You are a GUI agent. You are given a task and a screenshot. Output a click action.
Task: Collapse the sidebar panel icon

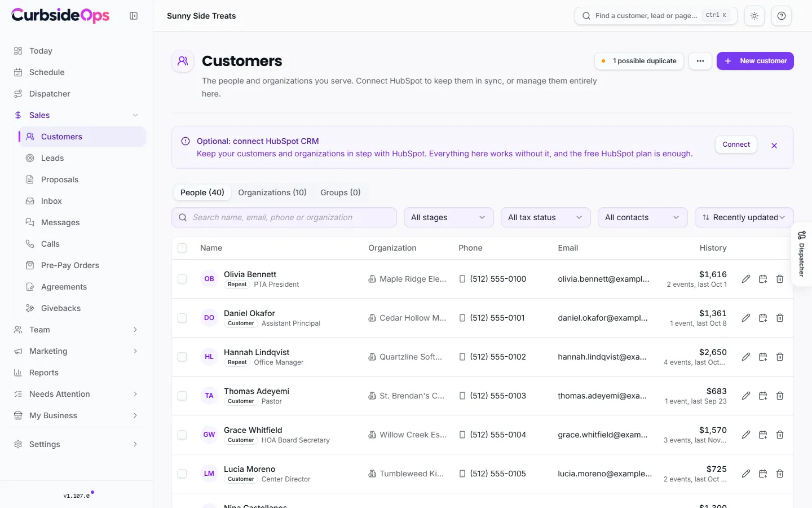[134, 16]
